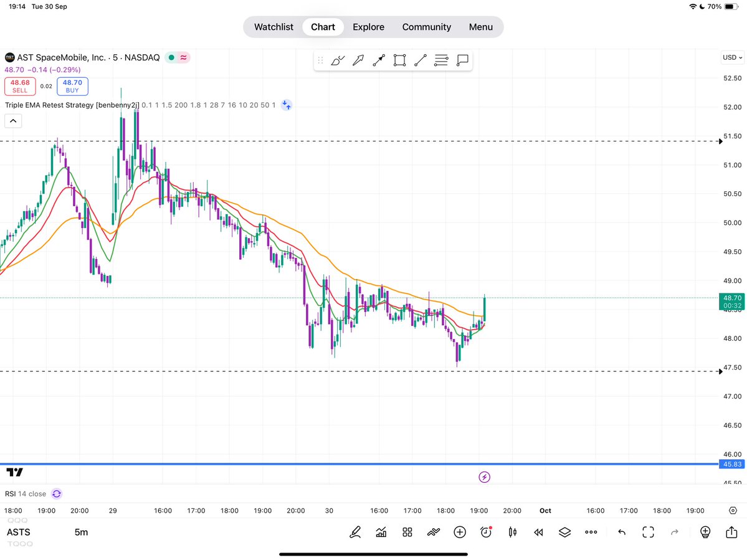Change the candlestick chart type
Image resolution: width=747 pixels, height=560 pixels.
coord(513,533)
